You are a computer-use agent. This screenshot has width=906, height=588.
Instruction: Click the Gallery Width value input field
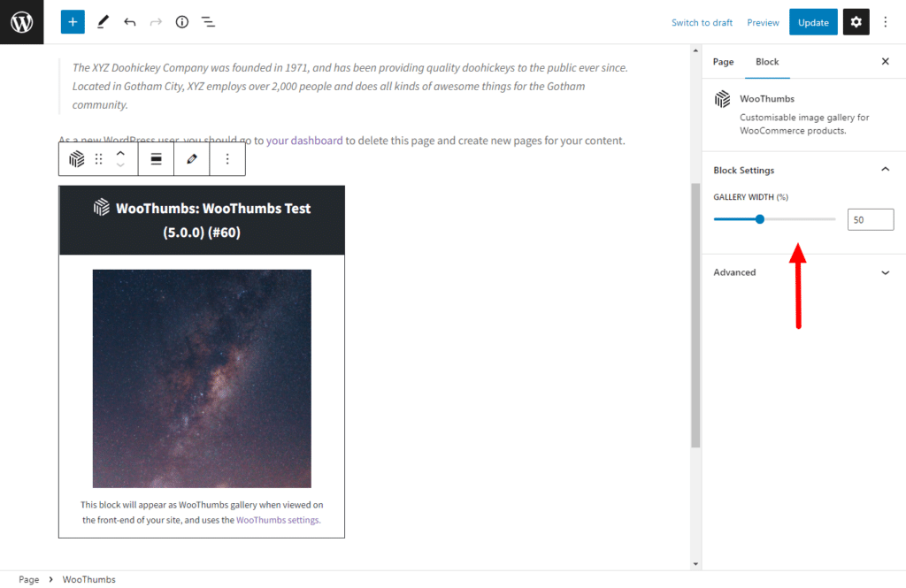point(870,218)
